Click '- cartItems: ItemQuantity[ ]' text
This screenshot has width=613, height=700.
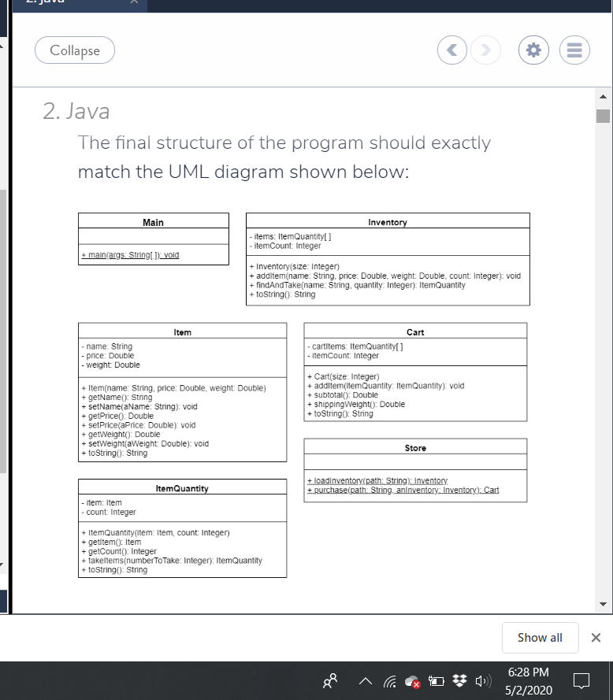355,346
